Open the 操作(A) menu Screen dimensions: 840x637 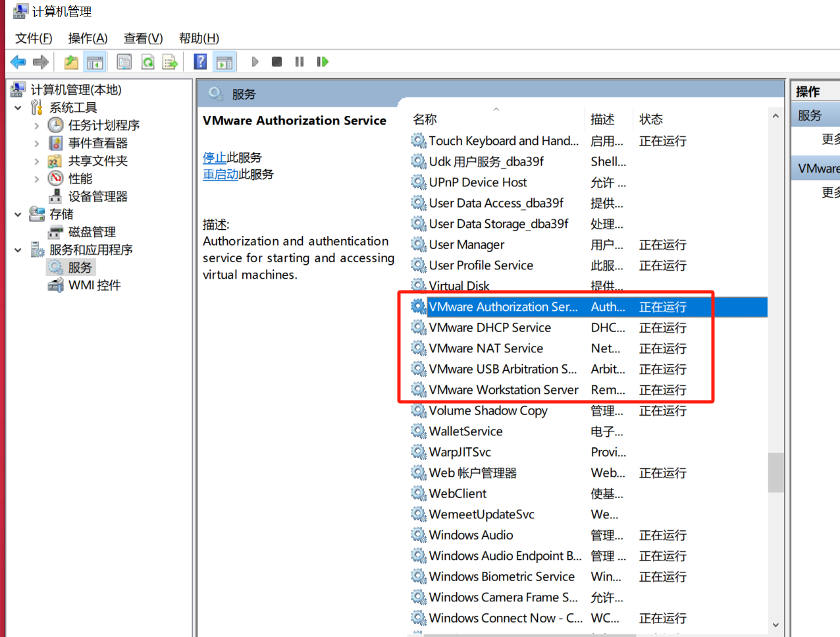coord(88,38)
